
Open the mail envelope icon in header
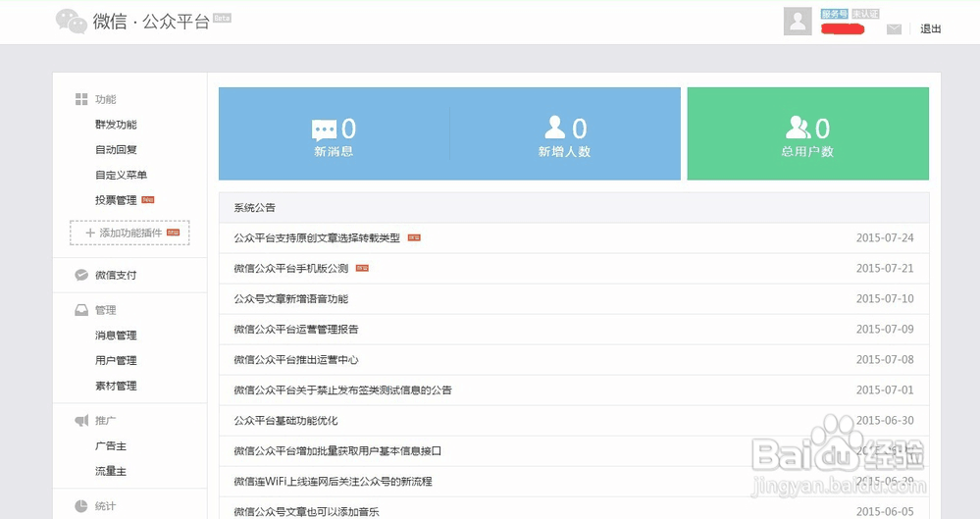coord(895,28)
